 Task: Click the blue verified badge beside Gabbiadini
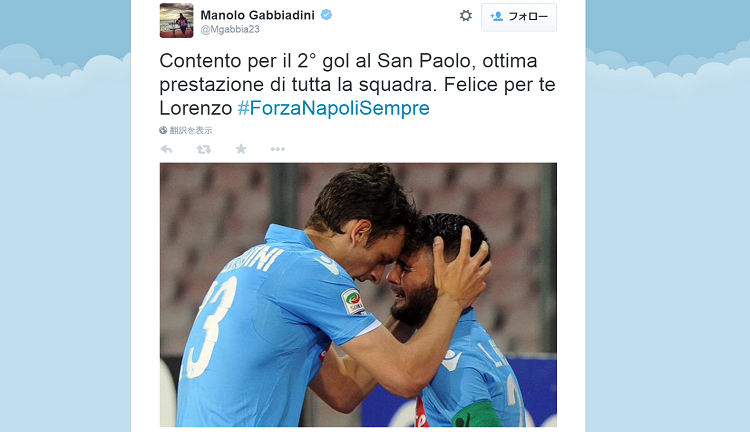coord(326,15)
